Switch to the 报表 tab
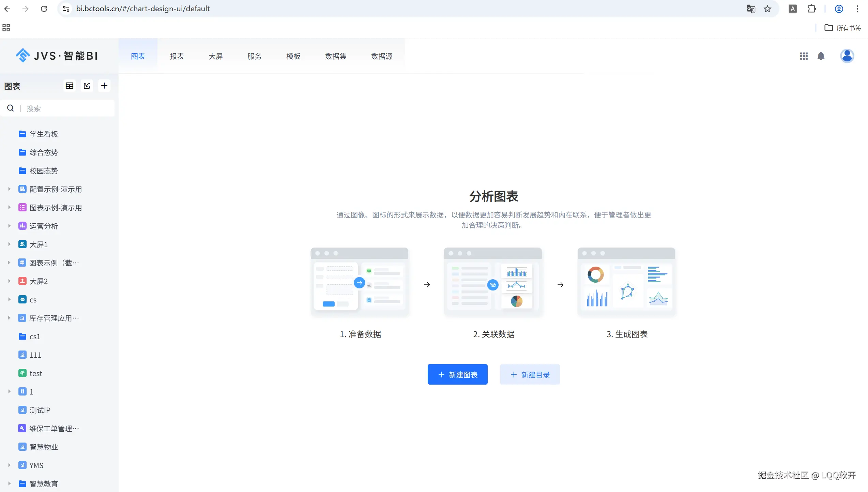Image resolution: width=868 pixels, height=492 pixels. click(x=177, y=56)
